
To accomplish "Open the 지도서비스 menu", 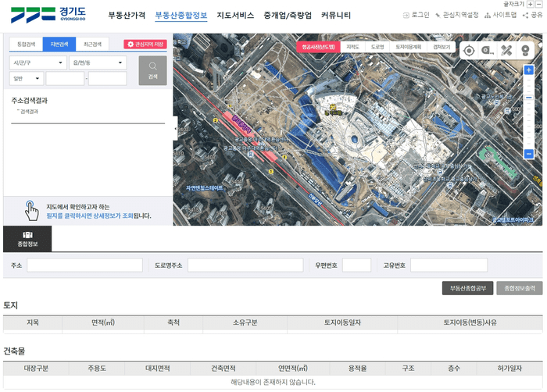I will [x=235, y=16].
